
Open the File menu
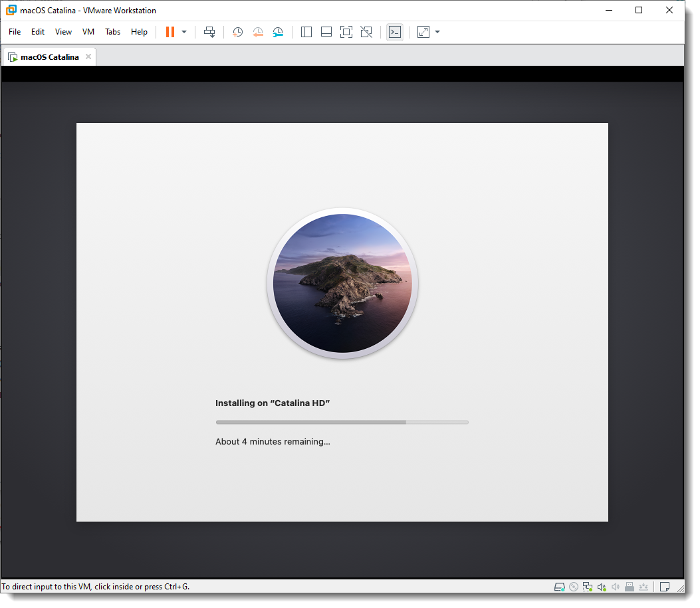(x=15, y=32)
